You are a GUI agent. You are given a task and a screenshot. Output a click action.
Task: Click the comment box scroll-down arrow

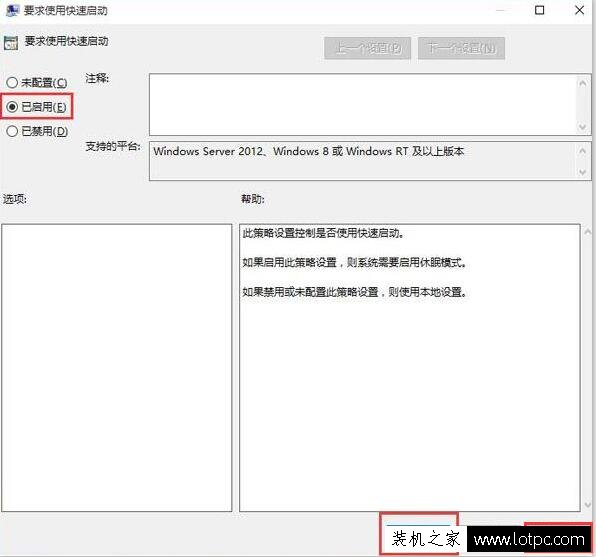(582, 127)
